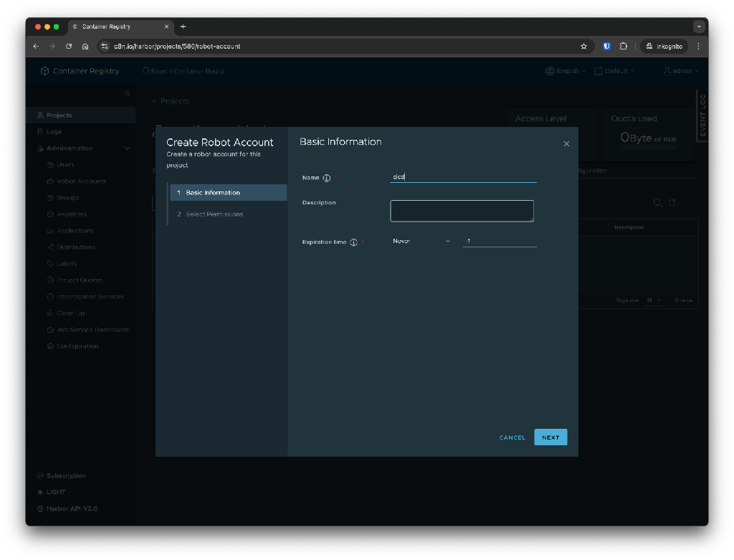Screen dimensions: 734x560
Task: Open Projects in the sidebar
Action: pos(80,115)
